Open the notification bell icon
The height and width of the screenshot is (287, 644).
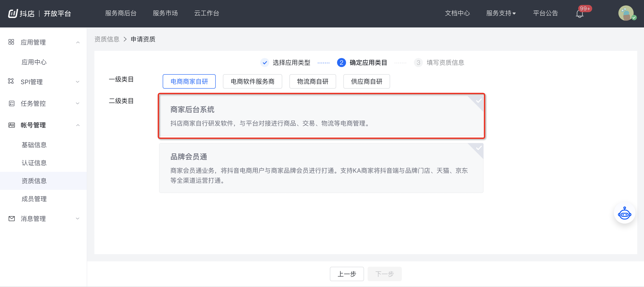click(x=580, y=14)
